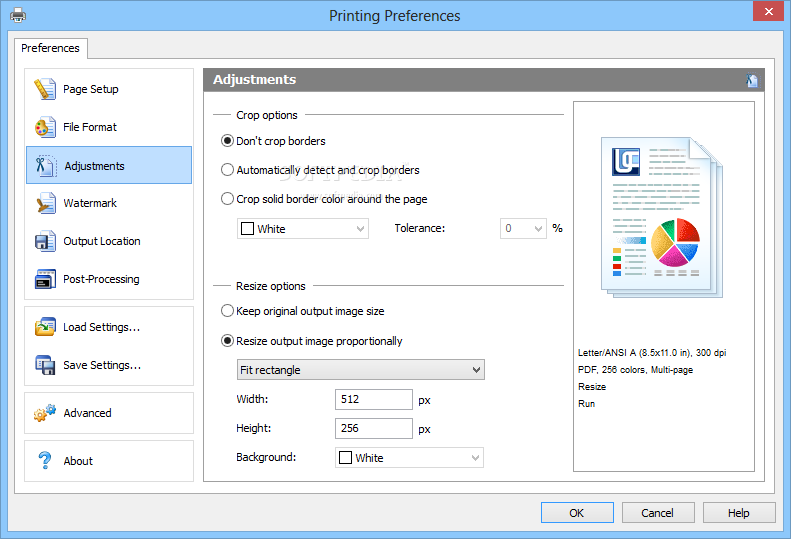The image size is (791, 539).
Task: Select Don't crop borders option
Action: click(228, 141)
